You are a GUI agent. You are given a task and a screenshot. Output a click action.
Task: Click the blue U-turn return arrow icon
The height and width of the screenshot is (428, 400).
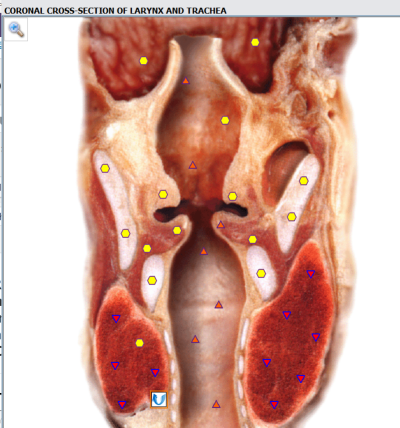159,399
